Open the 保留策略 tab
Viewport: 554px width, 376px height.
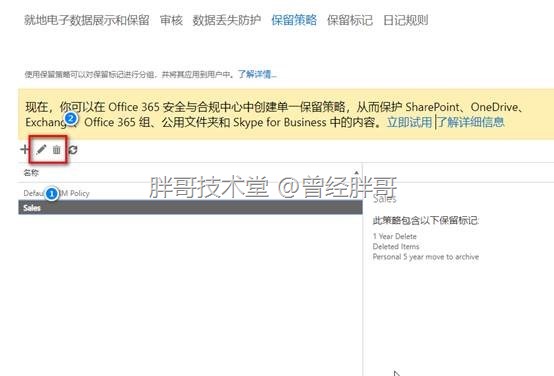(294, 20)
